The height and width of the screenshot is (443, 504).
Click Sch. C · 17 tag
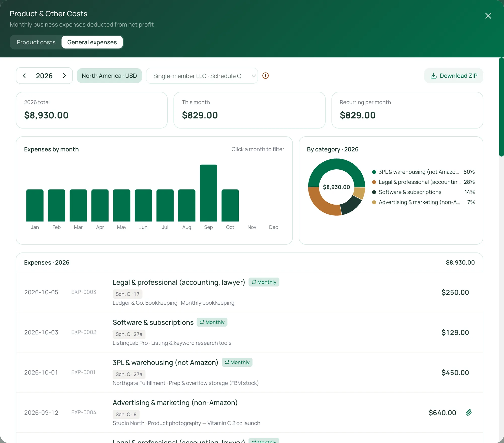point(128,294)
